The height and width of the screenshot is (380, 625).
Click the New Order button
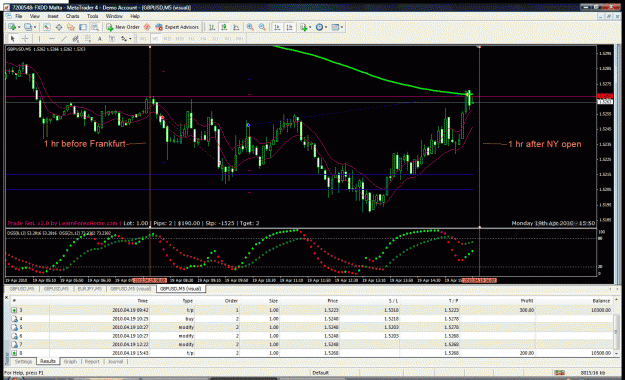click(123, 27)
